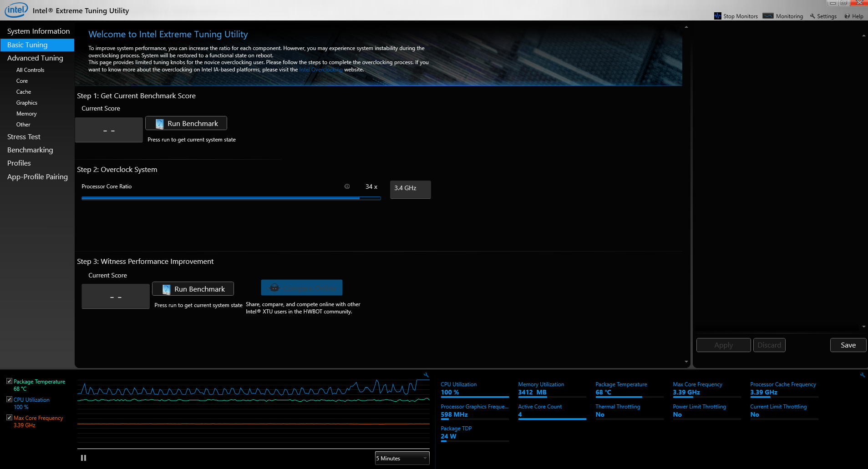
Task: Click the window restore button
Action: [843, 3]
